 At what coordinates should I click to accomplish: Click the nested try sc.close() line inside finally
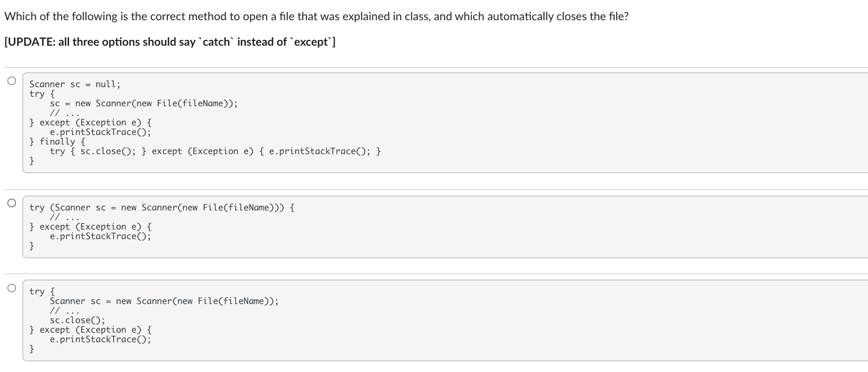point(215,151)
